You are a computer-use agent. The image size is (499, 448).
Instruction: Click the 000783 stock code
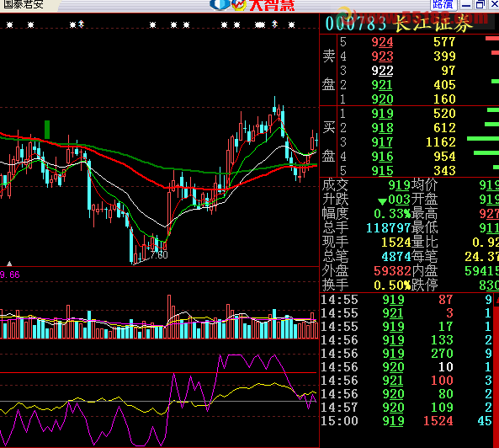point(356,24)
